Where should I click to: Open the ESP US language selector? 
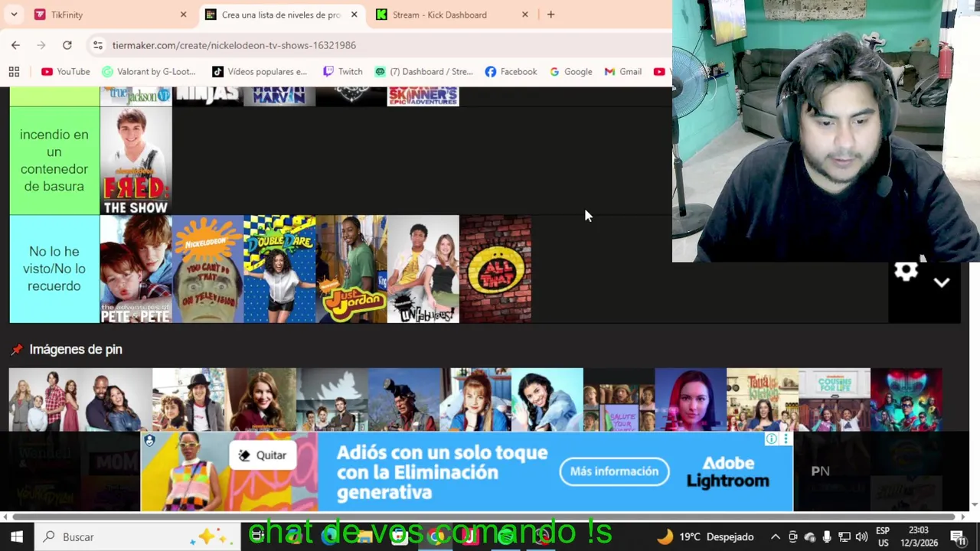[x=883, y=537]
